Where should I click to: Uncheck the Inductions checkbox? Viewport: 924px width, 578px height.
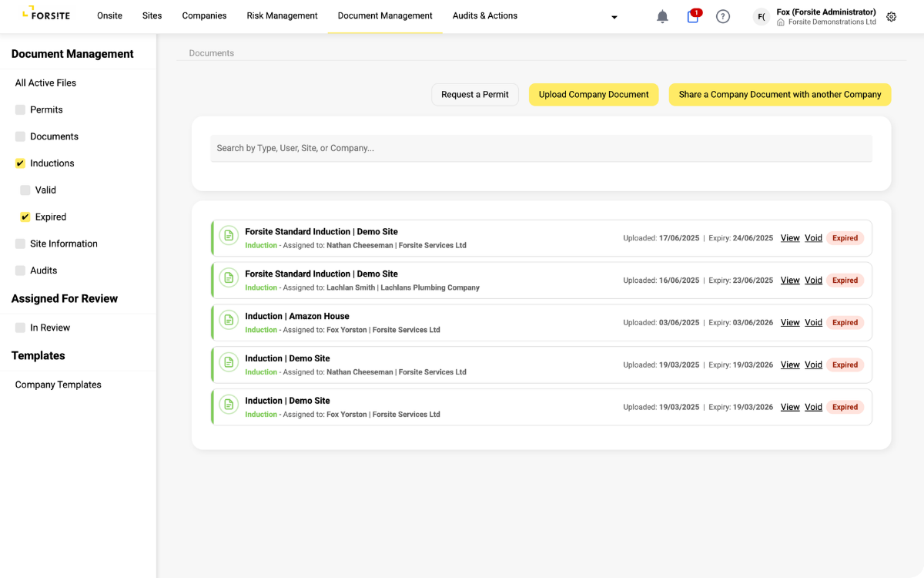[20, 163]
